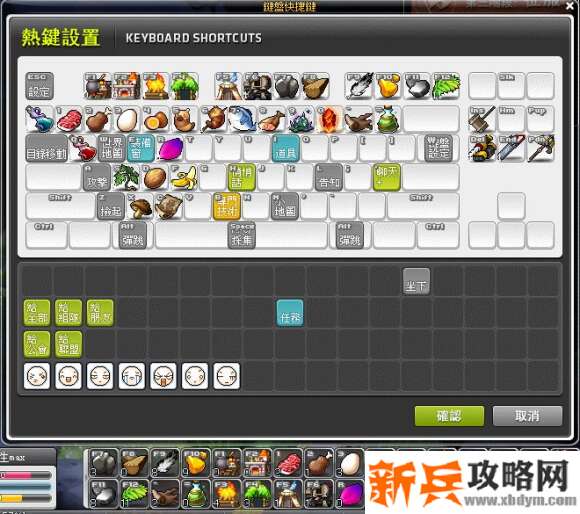
Task: Select the 世界地圖 world map key
Action: pyautogui.click(x=112, y=148)
